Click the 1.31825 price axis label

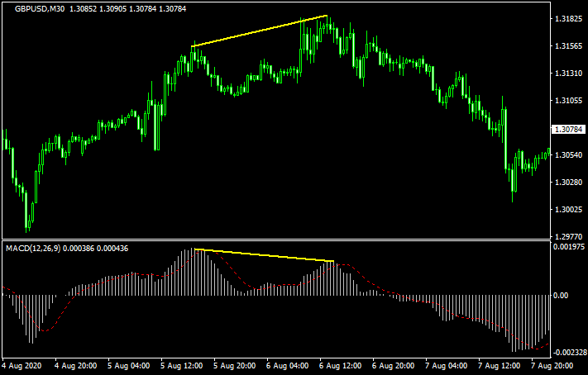(x=568, y=19)
